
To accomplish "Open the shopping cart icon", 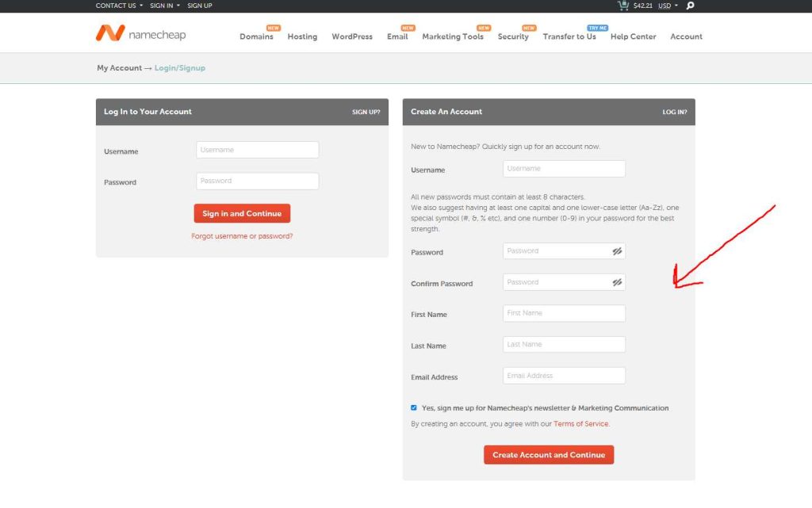I will click(x=624, y=6).
